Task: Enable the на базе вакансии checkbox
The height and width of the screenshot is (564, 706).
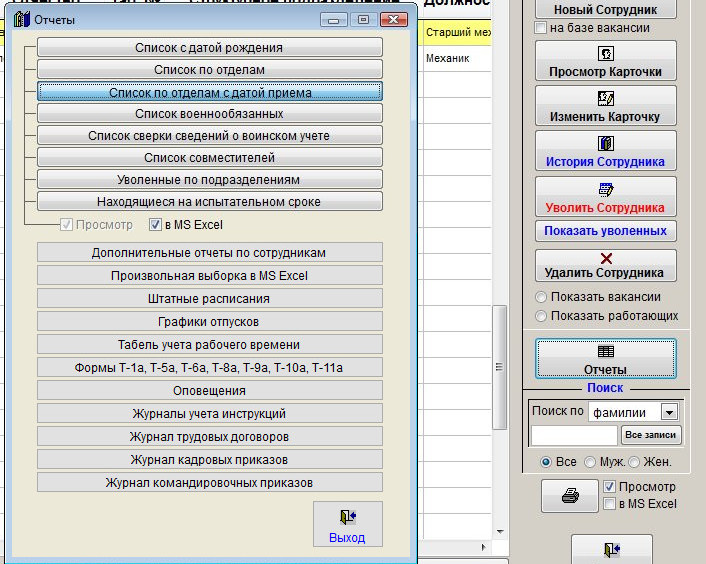Action: tap(540, 28)
